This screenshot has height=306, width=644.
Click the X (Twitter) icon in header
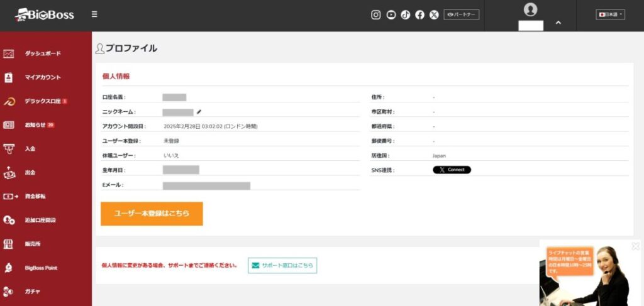tap(434, 15)
